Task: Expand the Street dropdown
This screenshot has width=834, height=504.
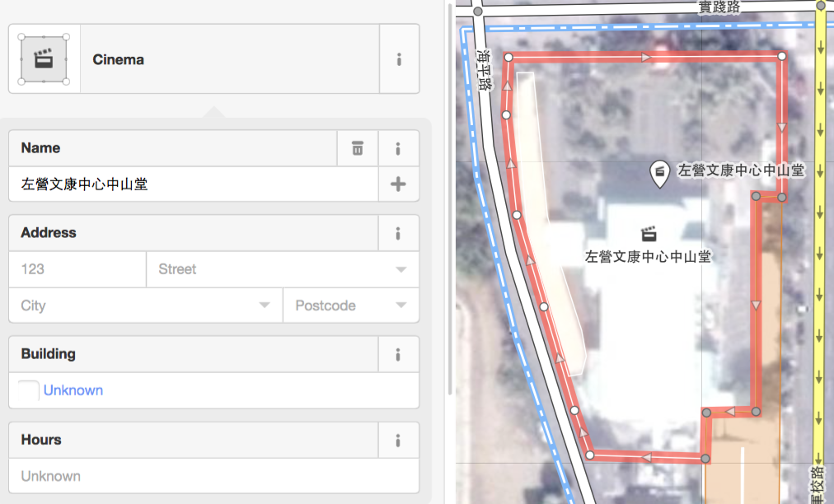Action: (x=401, y=269)
